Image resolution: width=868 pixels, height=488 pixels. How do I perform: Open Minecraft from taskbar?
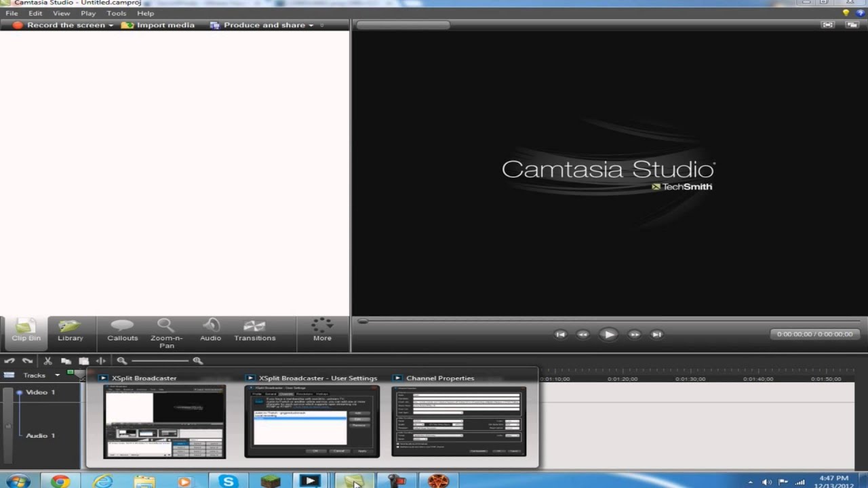271,481
